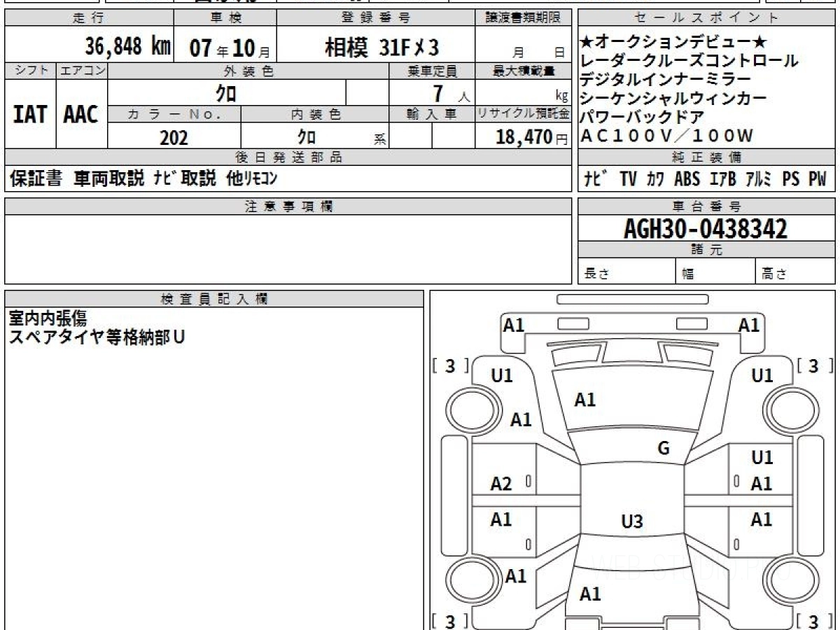Click the スペアタイヤ等格納部U note
Viewport: 840px width, 630px height.
click(x=97, y=337)
